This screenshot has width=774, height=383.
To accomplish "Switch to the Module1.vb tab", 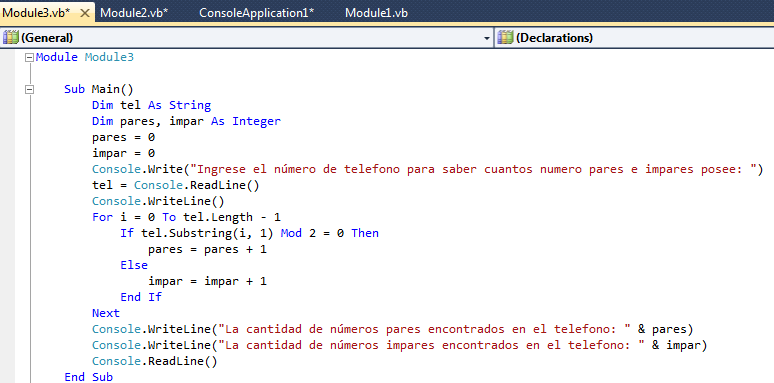I will [376, 13].
